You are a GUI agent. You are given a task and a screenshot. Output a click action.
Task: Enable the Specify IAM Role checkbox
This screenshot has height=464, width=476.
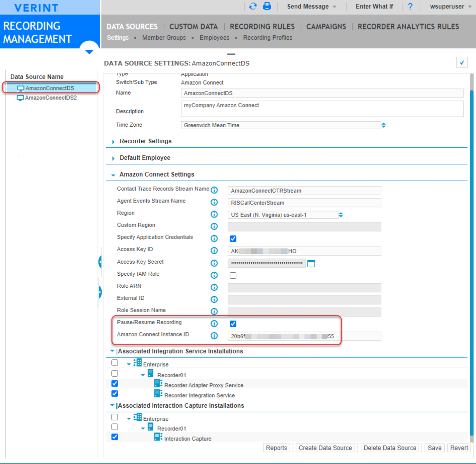pyautogui.click(x=233, y=275)
